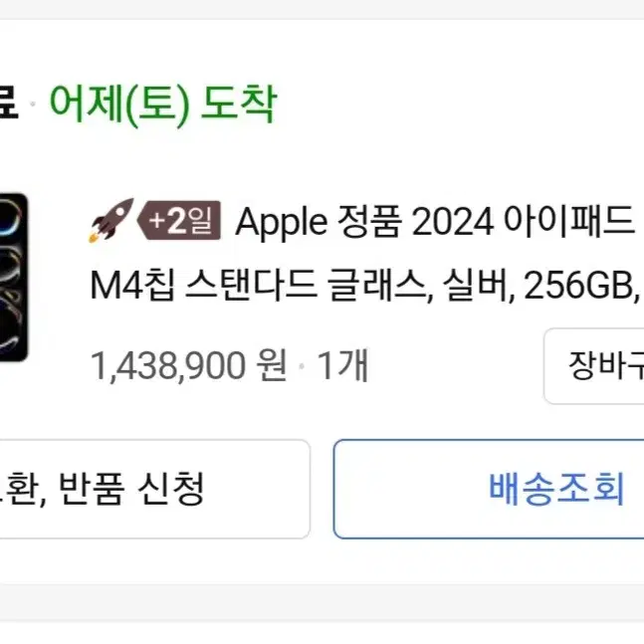
Task: Open the iPad product thumbnail image
Action: point(14,278)
